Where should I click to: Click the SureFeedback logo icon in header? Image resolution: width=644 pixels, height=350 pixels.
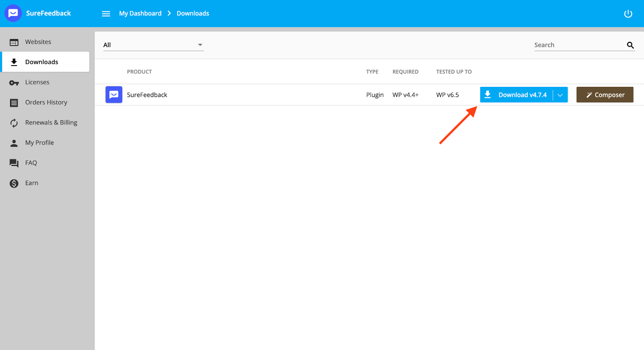(13, 13)
